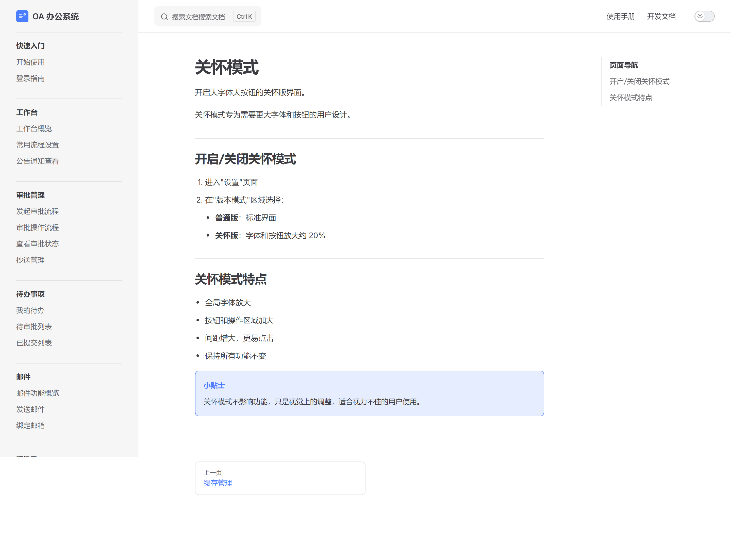Open 发送邮件 in the sidebar

[30, 409]
